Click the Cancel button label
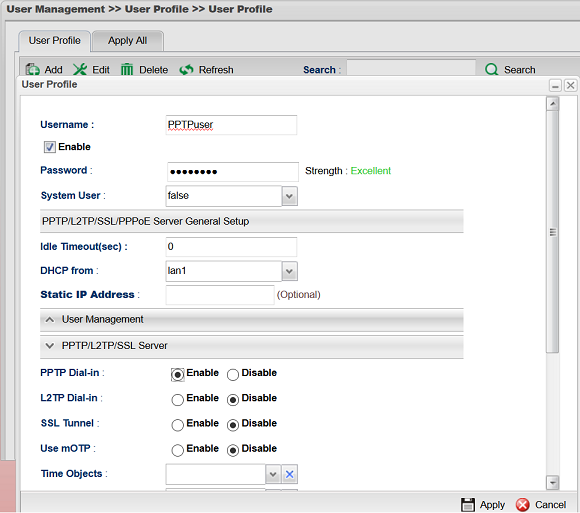The height and width of the screenshot is (513, 580). point(550,505)
